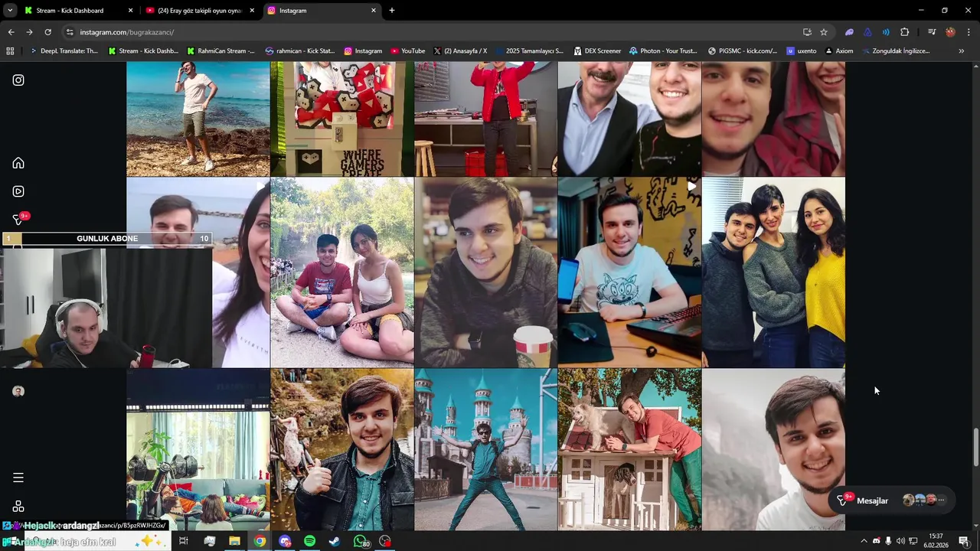
Task: Click the browser Back arrow
Action: 11,32
